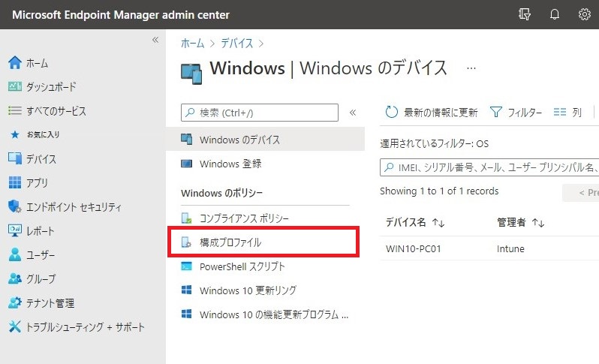Open トラブルシューティング + サポート label

85,327
